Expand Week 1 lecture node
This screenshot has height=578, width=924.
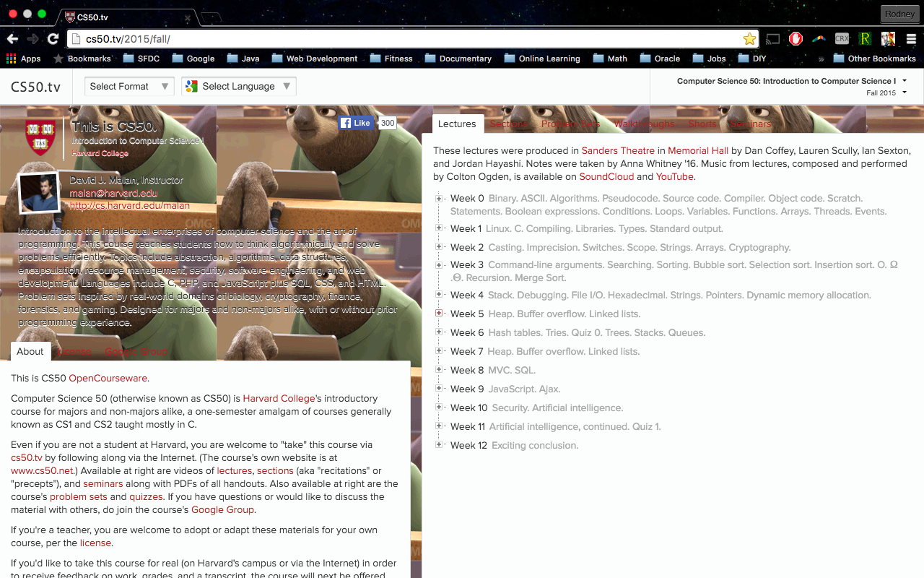point(439,228)
